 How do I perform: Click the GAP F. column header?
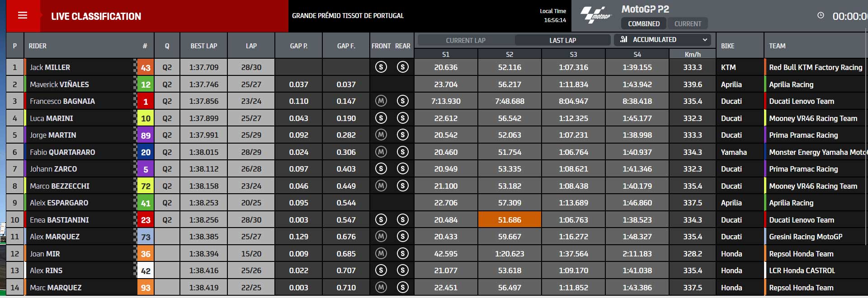[346, 46]
